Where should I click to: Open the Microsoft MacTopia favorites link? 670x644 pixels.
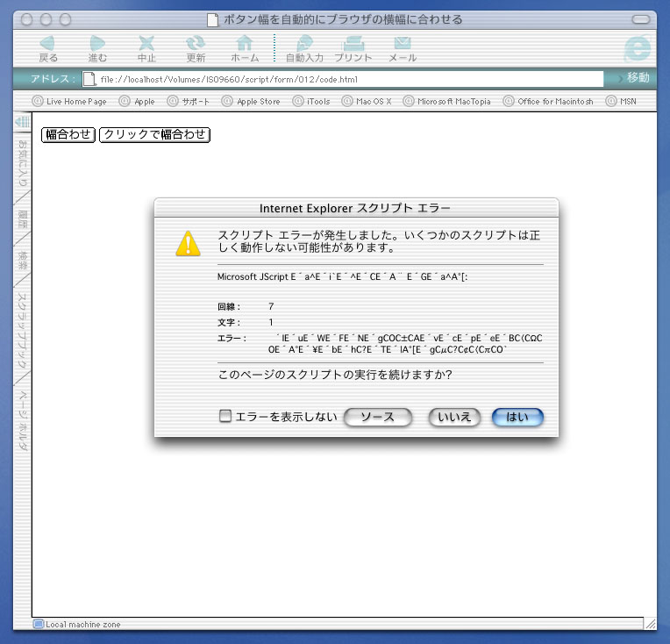pyautogui.click(x=447, y=102)
